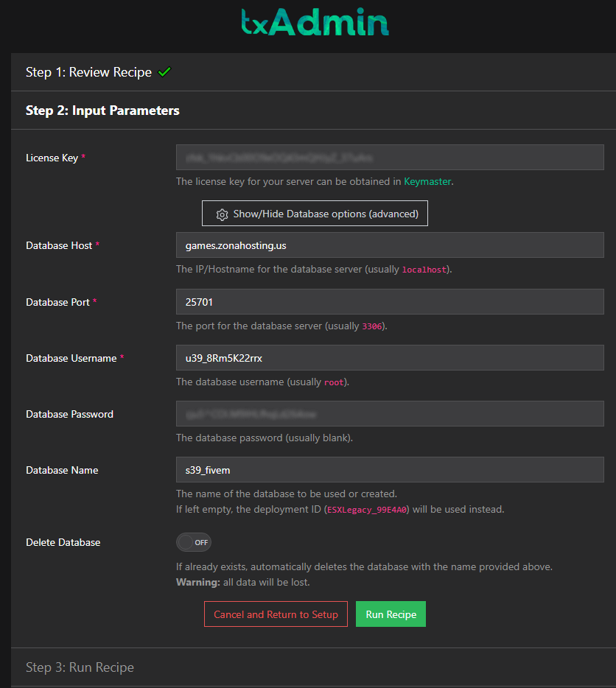Focus the Database Password field
Screen dimensions: 616x688
[390, 414]
